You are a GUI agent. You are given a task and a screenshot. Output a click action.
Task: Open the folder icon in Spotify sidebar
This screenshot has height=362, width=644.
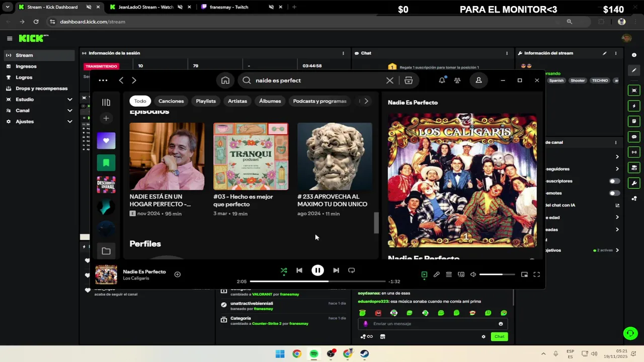106,251
